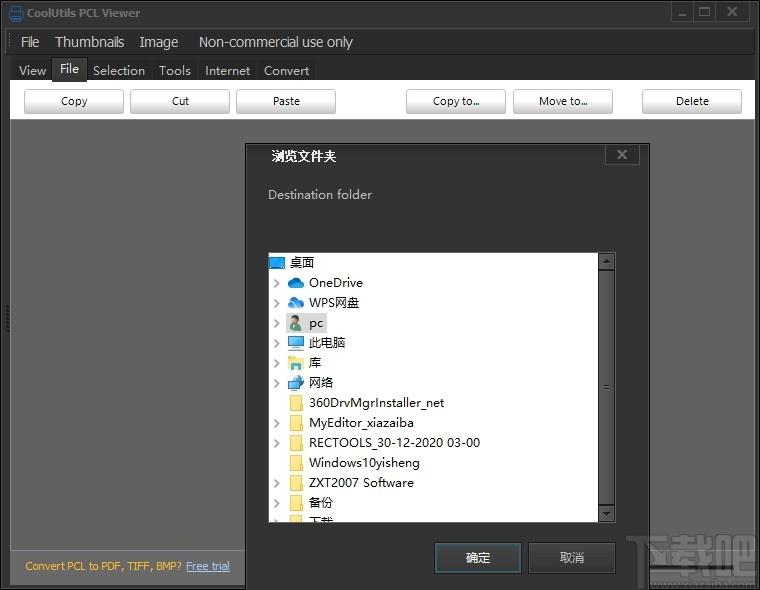Click the pc user icon
Viewport: 760px width, 590px height.
coord(295,323)
